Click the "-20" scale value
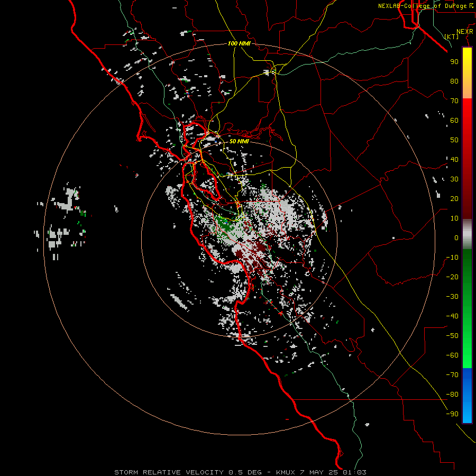This screenshot has height=476, width=476. 452,277
